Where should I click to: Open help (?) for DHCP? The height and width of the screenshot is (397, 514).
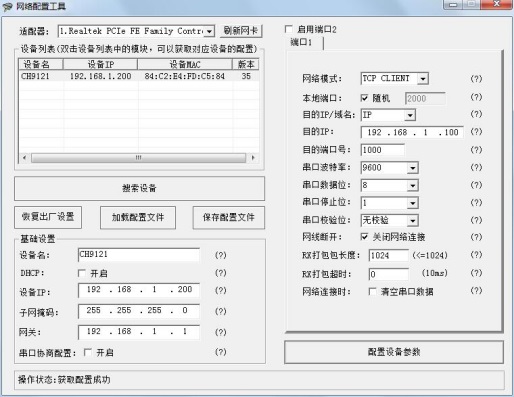coord(220,273)
